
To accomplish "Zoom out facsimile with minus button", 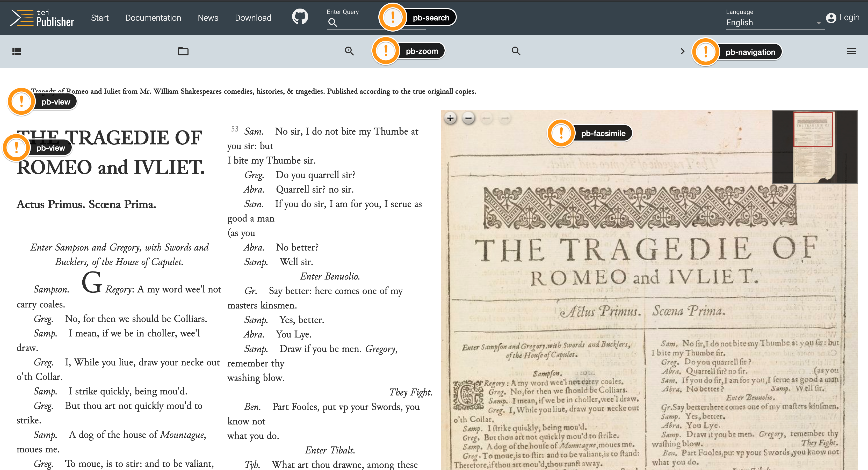I will [468, 118].
